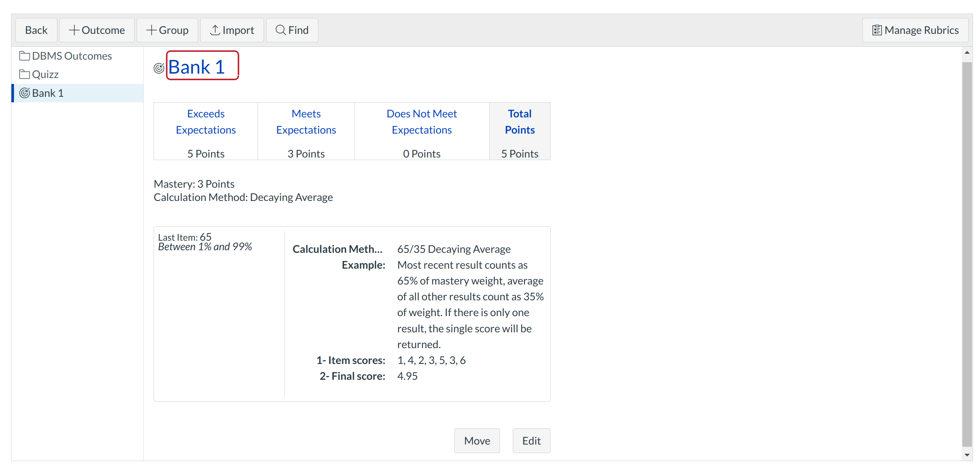Click the plus icon on Group button
The height and width of the screenshot is (474, 980).
[x=151, y=30]
